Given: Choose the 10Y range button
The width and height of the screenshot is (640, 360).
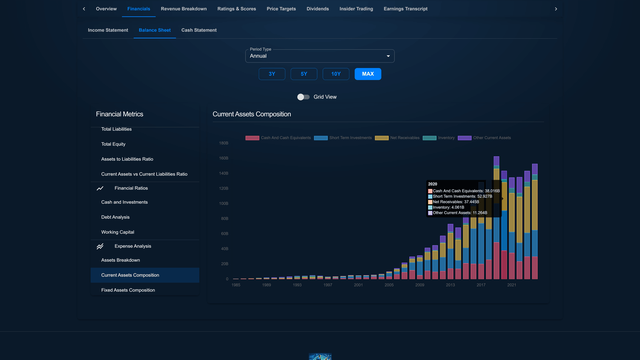Looking at the screenshot, I should [336, 74].
